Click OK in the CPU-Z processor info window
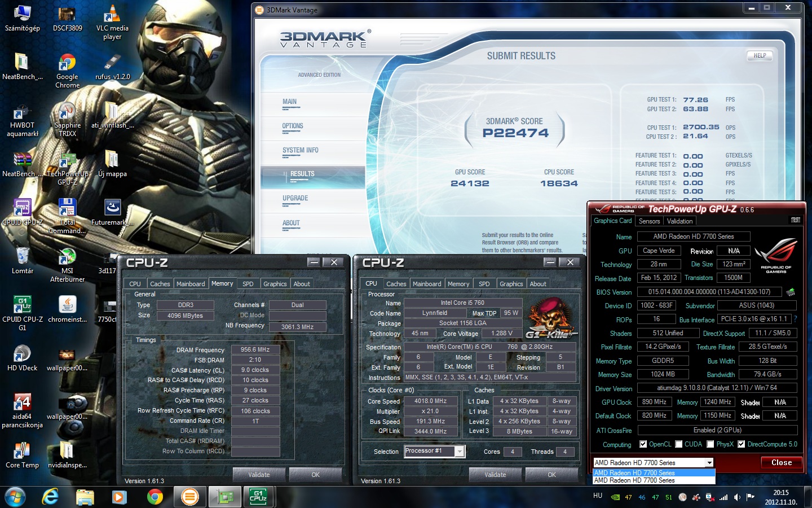Viewport: 812px width, 508px height. tap(551, 475)
